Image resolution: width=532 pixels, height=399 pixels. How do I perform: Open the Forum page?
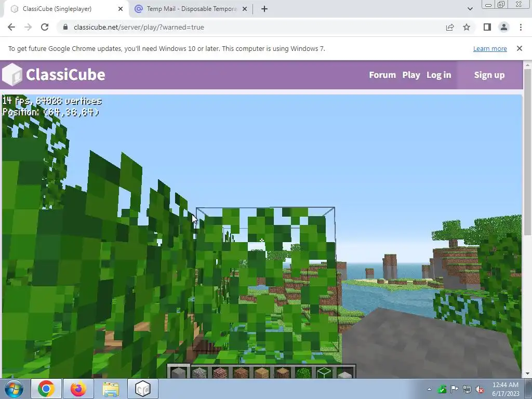click(x=382, y=75)
